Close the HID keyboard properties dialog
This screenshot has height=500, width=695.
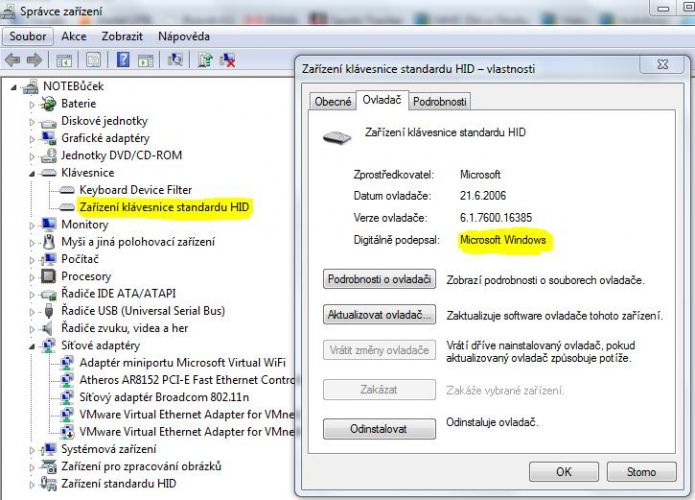pos(663,65)
